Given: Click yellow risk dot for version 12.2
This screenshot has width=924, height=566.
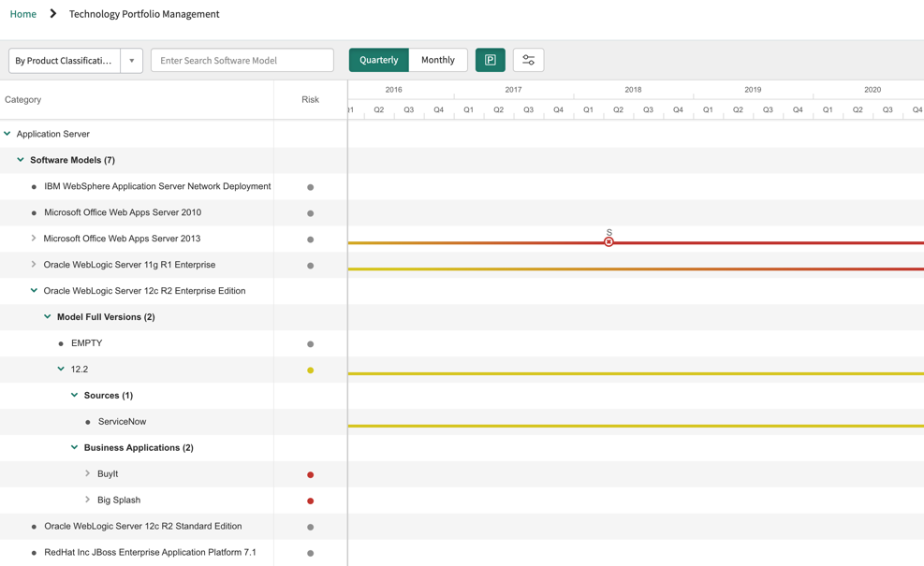Looking at the screenshot, I should click(311, 370).
